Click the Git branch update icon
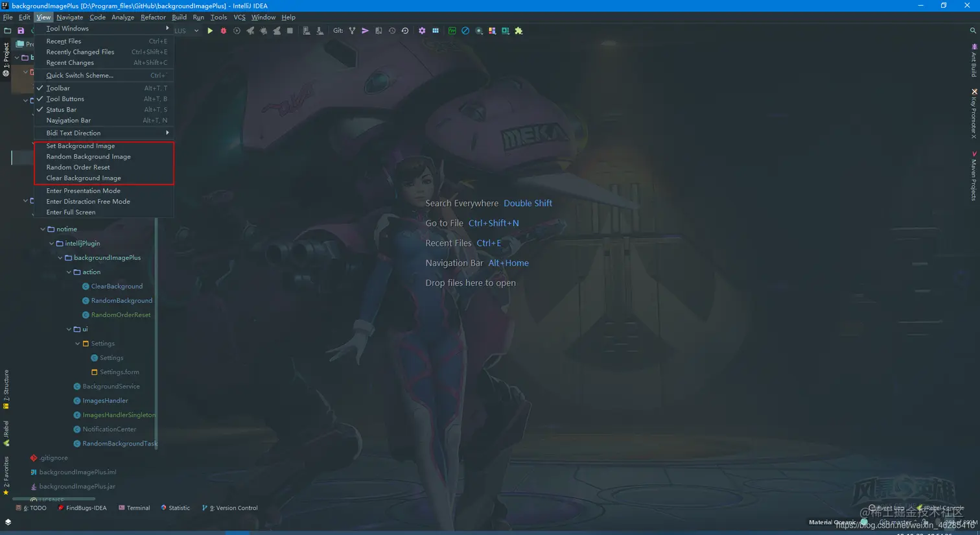The width and height of the screenshot is (980, 535). click(352, 30)
